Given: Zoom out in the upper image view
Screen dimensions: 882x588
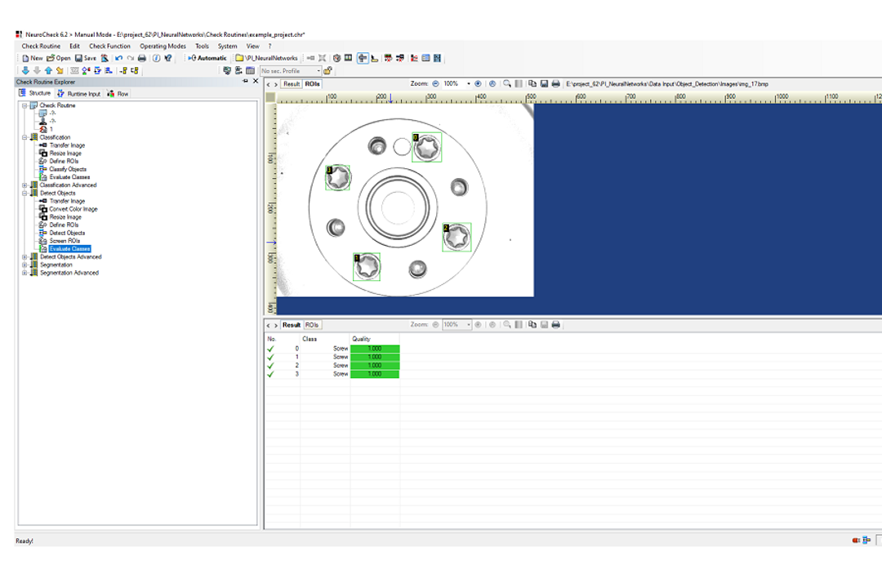Looking at the screenshot, I should point(435,84).
